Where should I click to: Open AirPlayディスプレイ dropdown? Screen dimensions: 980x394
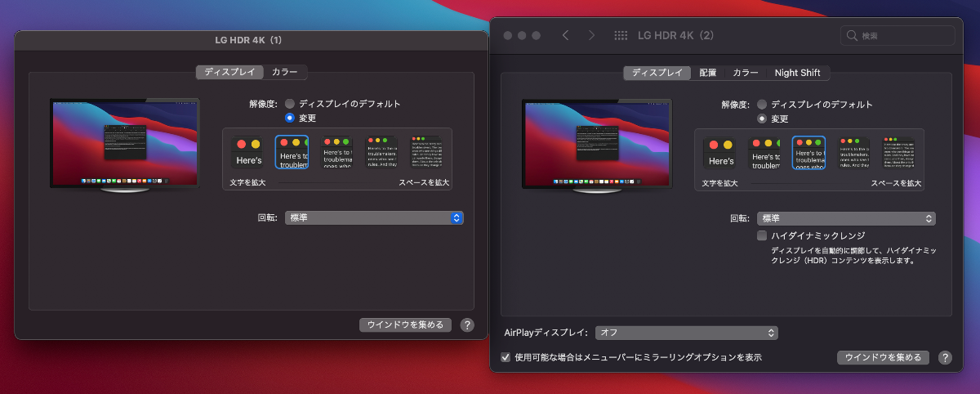[686, 333]
